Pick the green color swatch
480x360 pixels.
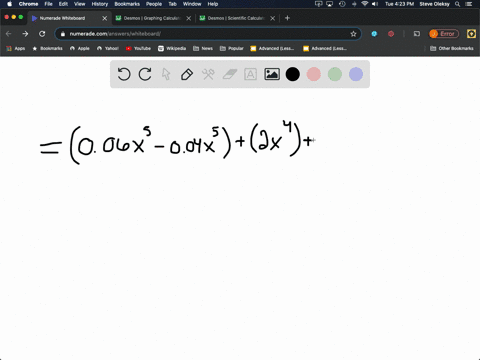(x=335, y=74)
